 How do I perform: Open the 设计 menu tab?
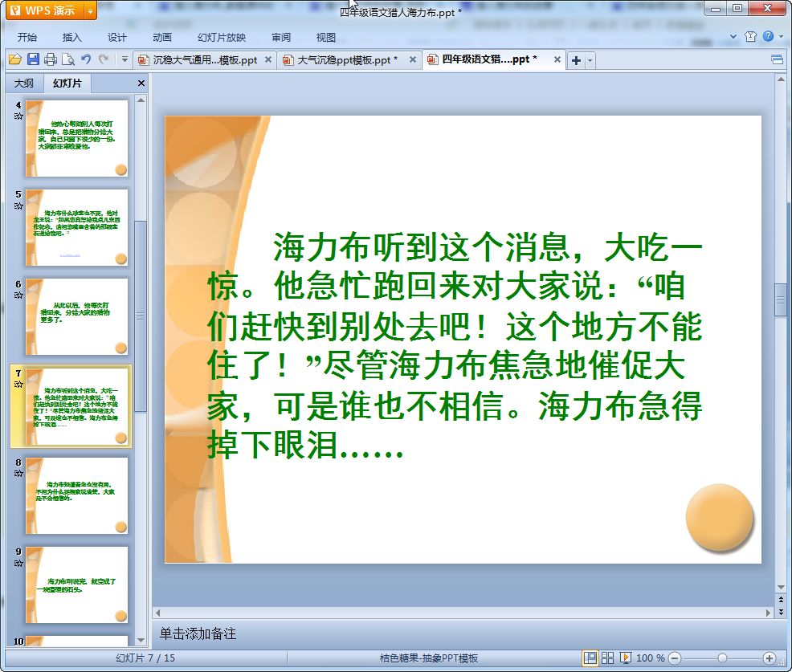(116, 38)
